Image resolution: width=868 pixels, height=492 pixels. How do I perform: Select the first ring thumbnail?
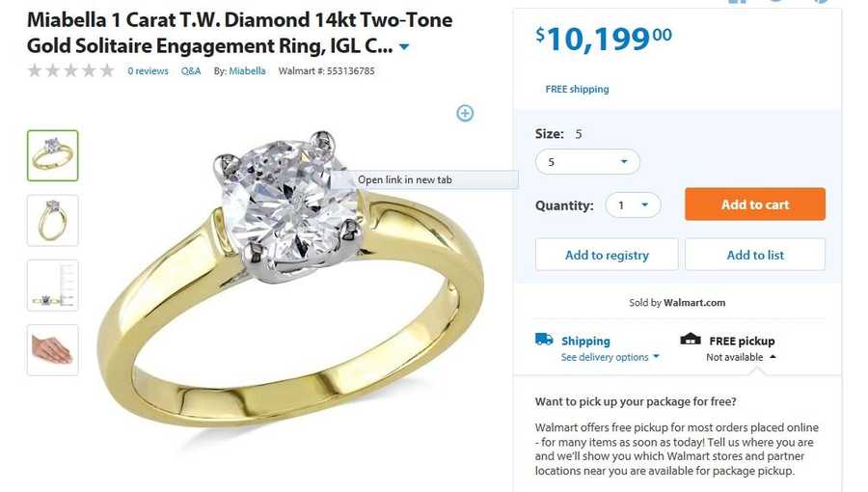pos(53,155)
